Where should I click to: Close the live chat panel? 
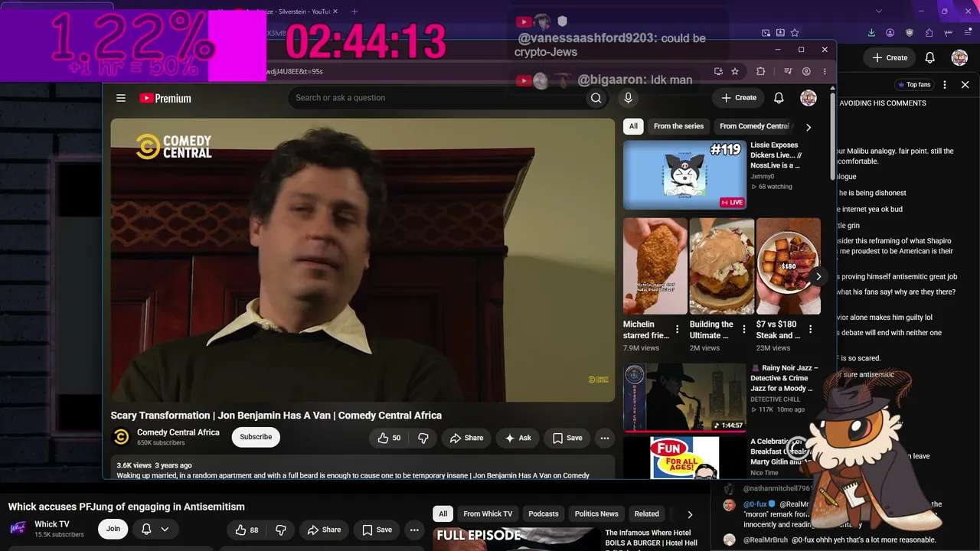(x=965, y=85)
